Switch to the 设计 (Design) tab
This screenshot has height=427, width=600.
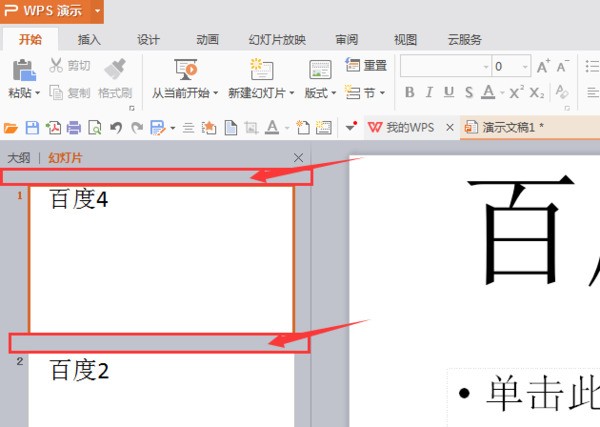(148, 39)
